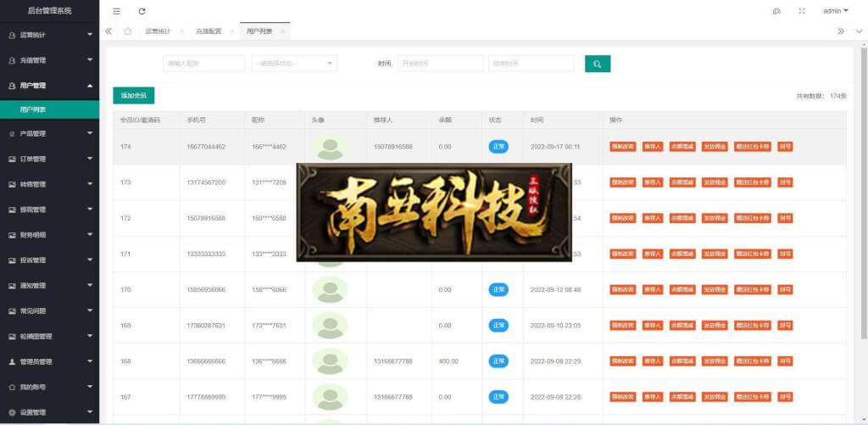Click 余额增减 button in row 172

(682, 218)
